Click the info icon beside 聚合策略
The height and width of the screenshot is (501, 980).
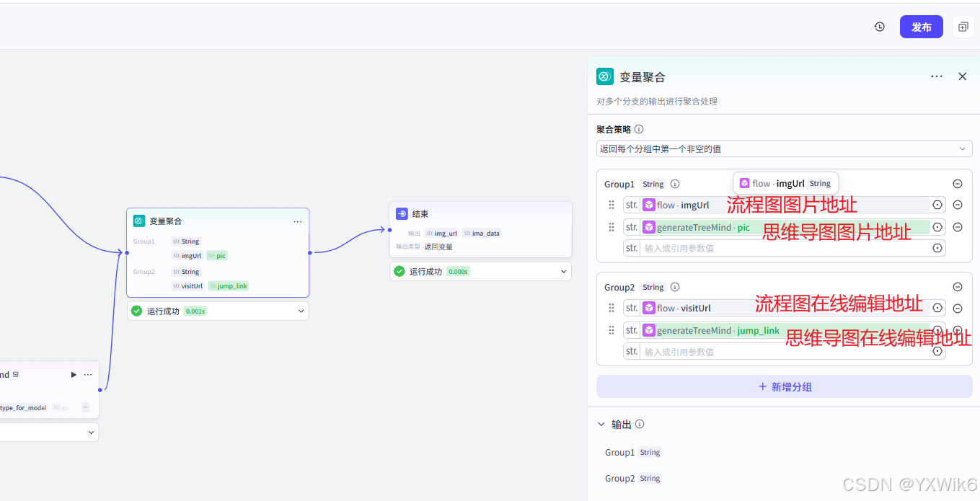coord(639,130)
